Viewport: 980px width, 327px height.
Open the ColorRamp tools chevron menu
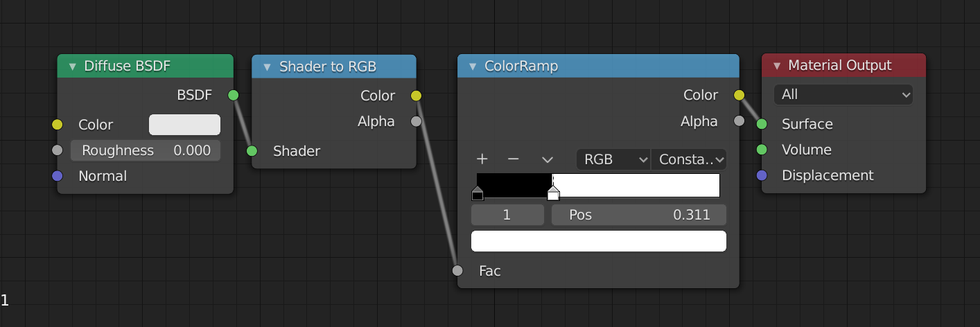pyautogui.click(x=547, y=159)
